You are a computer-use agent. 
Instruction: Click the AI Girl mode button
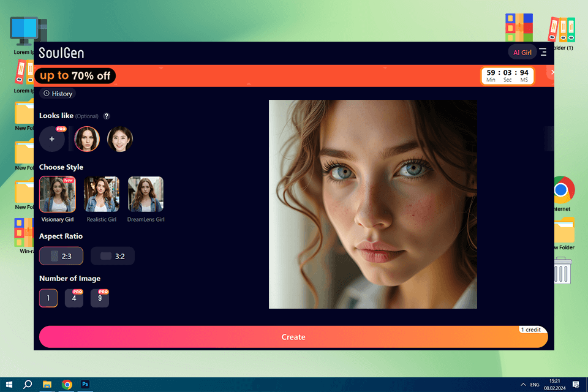point(522,53)
